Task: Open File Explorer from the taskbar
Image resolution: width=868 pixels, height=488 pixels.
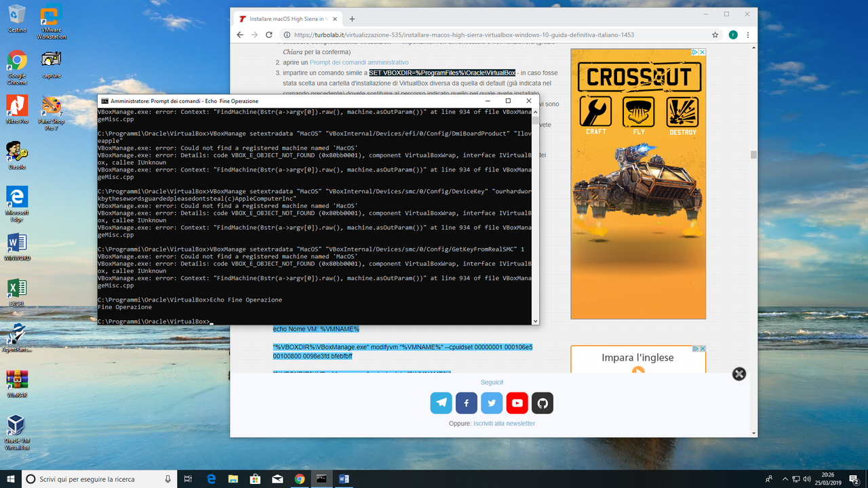Action: tap(233, 479)
